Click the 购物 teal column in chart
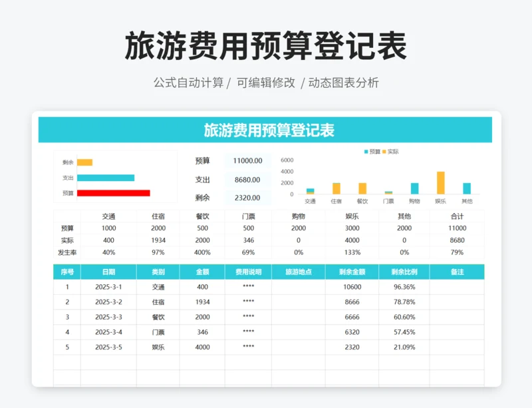 click(x=414, y=188)
